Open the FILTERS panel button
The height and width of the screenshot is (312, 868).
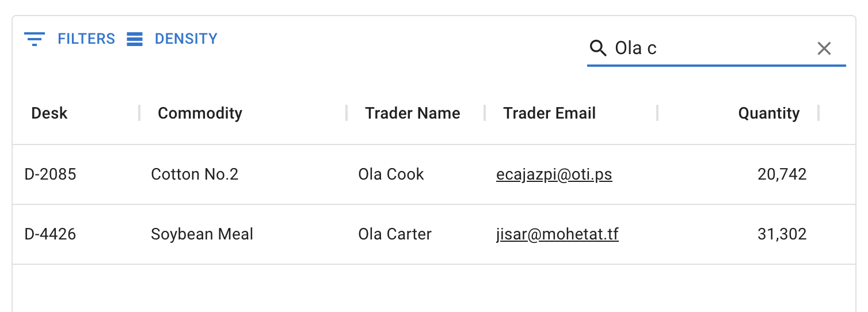pos(70,39)
